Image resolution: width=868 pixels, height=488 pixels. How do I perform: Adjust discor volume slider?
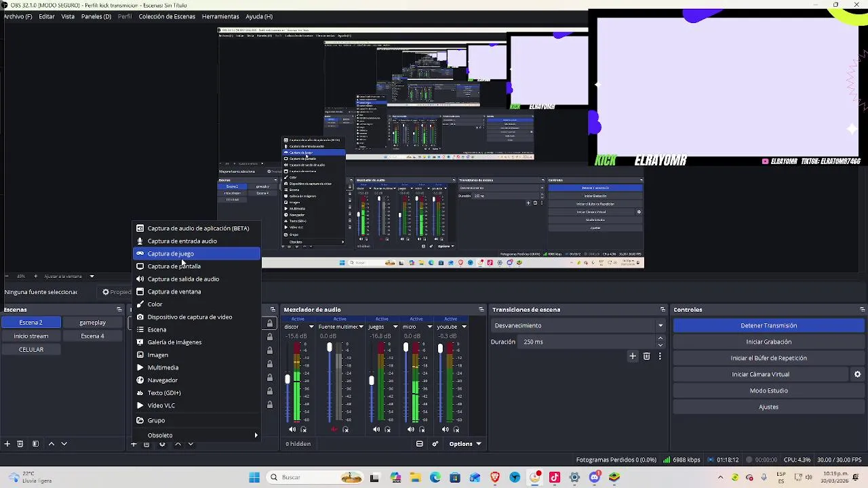tap(288, 380)
